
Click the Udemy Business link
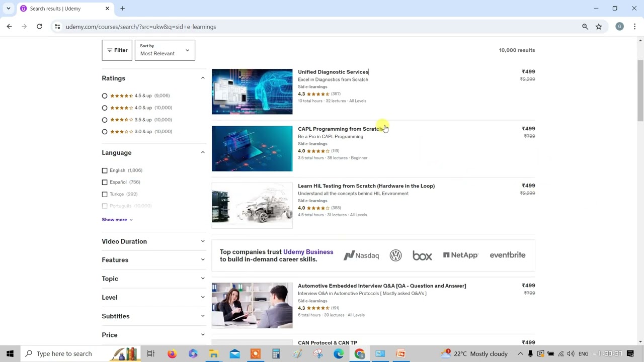pos(308,252)
